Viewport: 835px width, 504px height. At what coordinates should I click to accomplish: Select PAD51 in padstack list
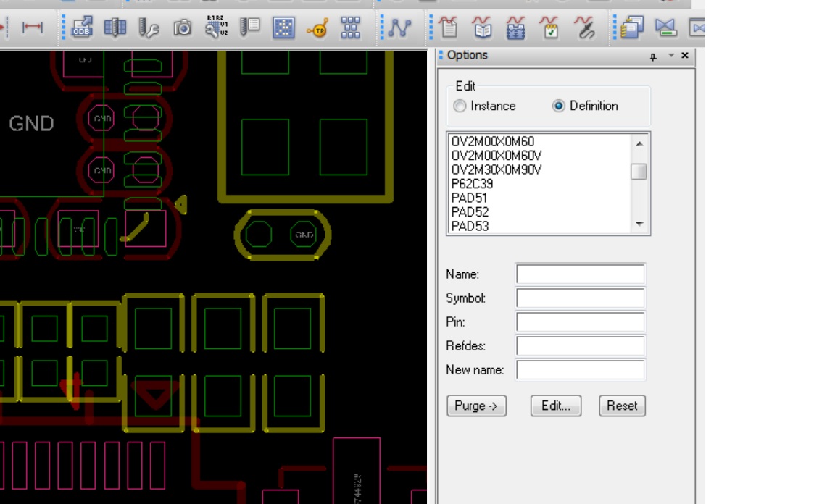pyautogui.click(x=469, y=198)
